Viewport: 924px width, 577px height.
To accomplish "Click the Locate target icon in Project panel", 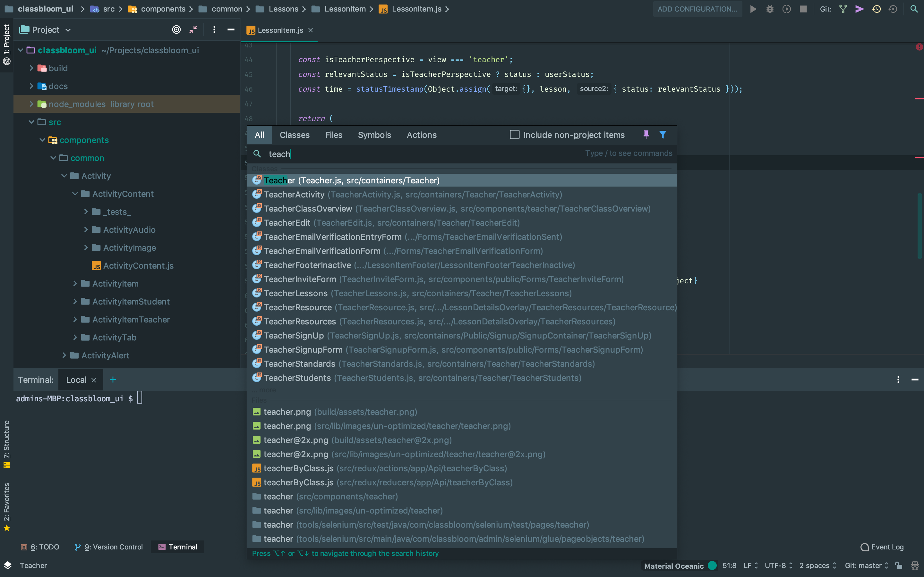I will (x=176, y=30).
